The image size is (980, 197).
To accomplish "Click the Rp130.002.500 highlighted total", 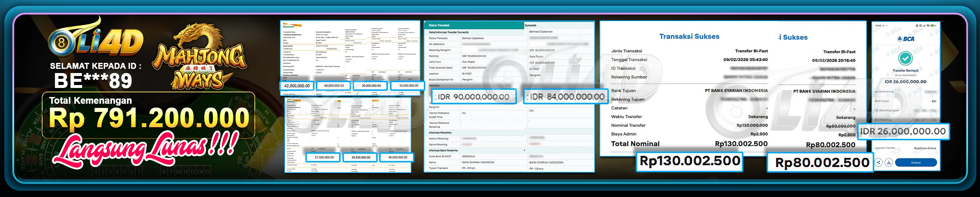I will (x=689, y=161).
